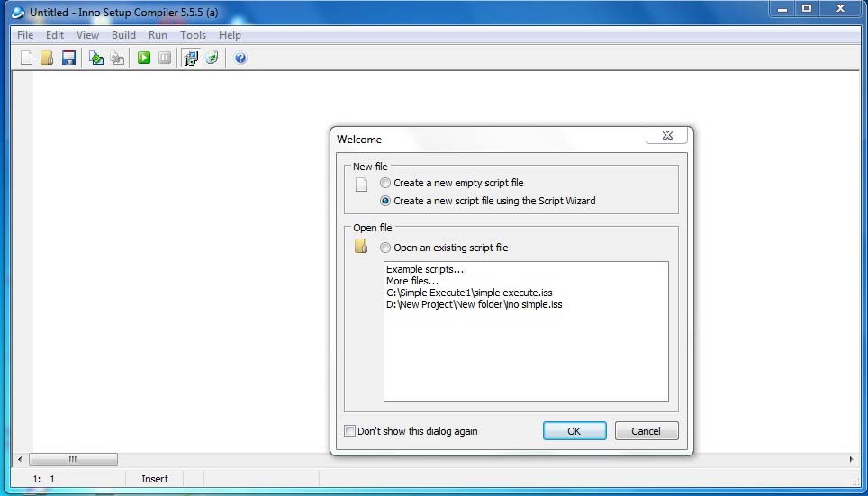Click the Insert mode status bar entry
This screenshot has height=496, width=868.
[155, 479]
